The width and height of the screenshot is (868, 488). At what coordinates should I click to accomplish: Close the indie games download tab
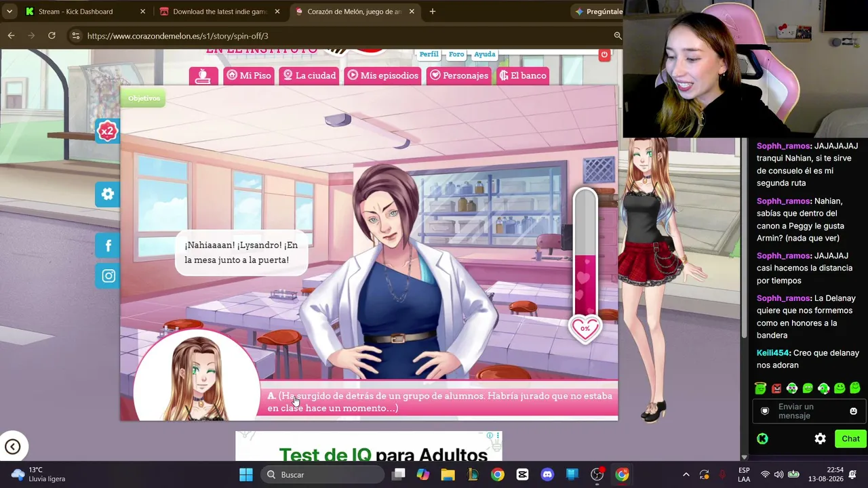pyautogui.click(x=277, y=12)
